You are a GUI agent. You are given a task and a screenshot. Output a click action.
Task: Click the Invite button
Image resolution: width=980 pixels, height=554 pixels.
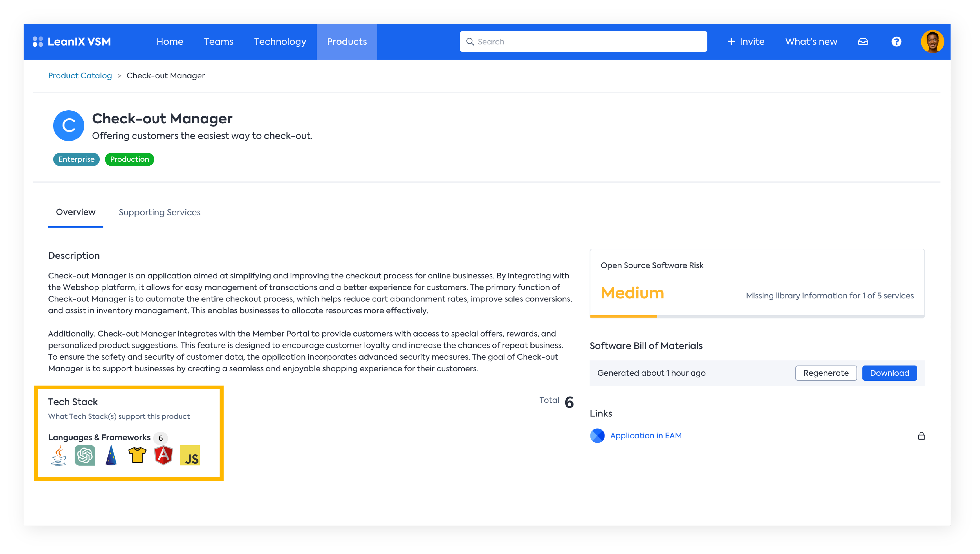(x=746, y=41)
